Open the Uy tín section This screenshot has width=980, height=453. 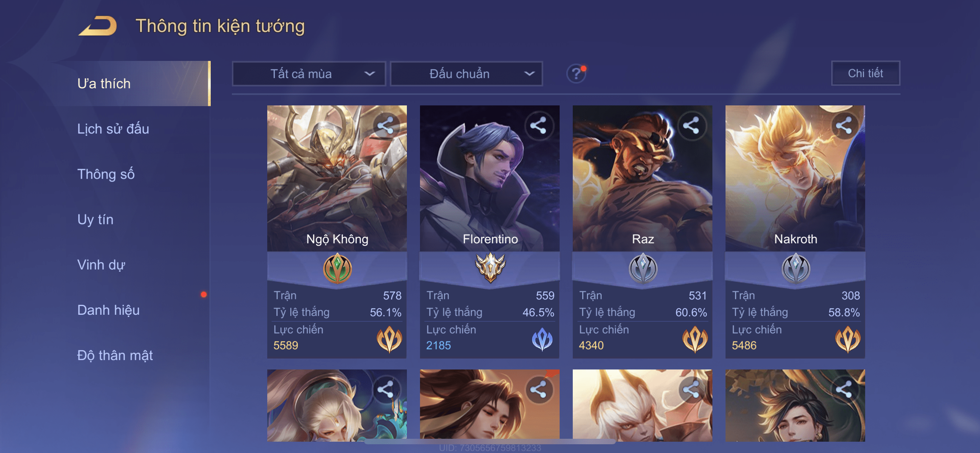pos(95,219)
